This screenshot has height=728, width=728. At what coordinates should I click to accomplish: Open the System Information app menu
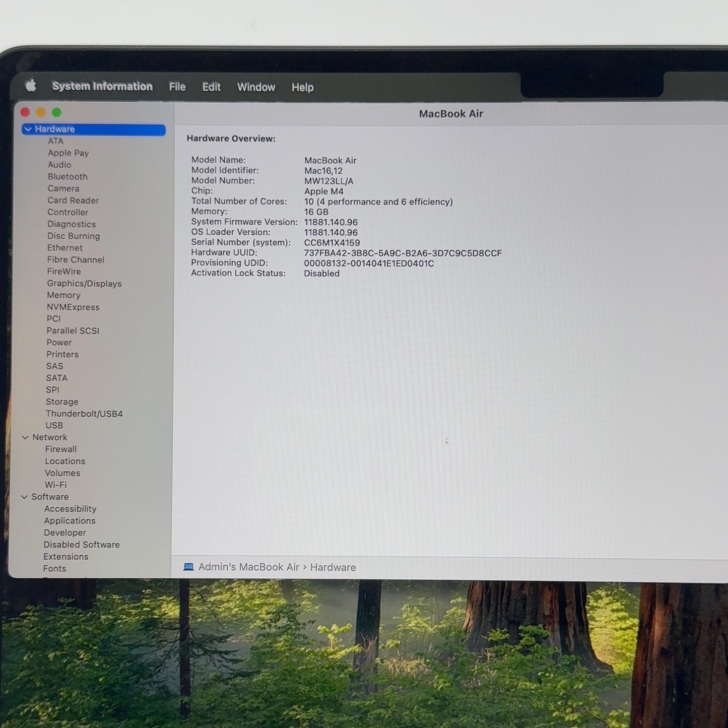point(102,86)
